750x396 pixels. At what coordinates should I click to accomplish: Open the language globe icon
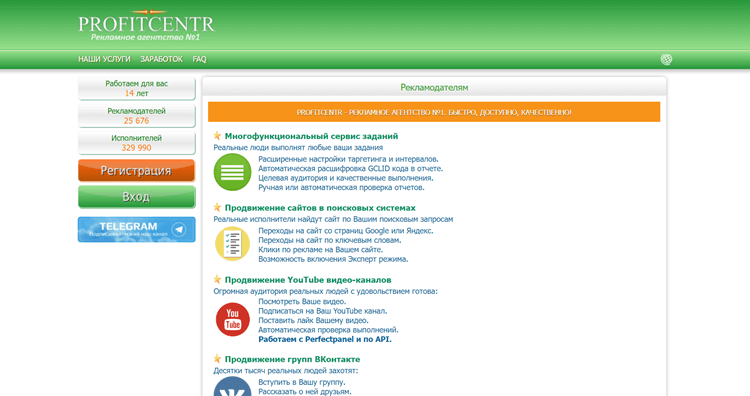tap(666, 59)
